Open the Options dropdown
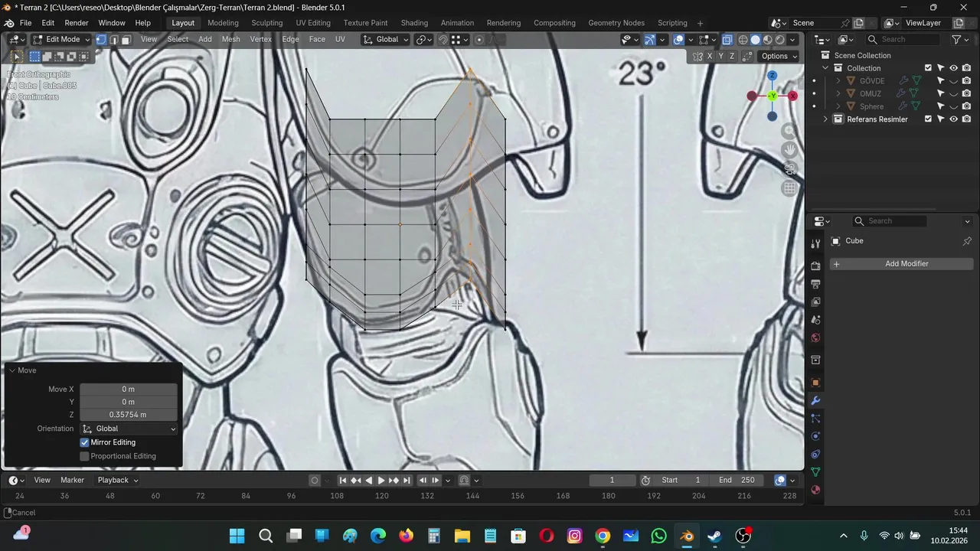The width and height of the screenshot is (980, 551). pyautogui.click(x=779, y=57)
